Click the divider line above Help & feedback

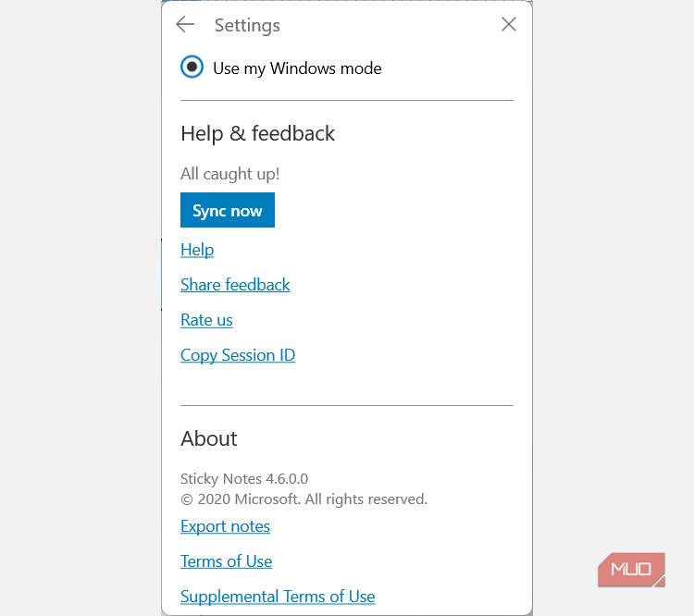tap(346, 100)
